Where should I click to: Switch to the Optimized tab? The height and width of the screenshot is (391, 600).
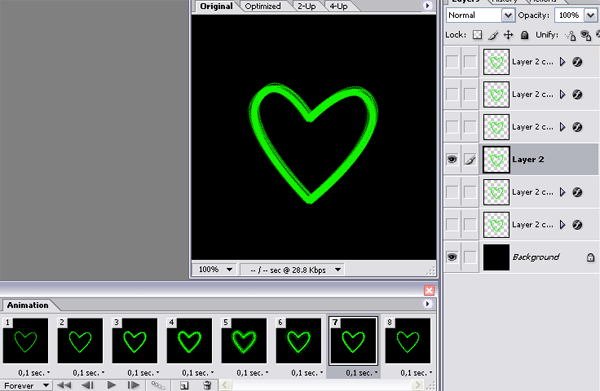(263, 6)
